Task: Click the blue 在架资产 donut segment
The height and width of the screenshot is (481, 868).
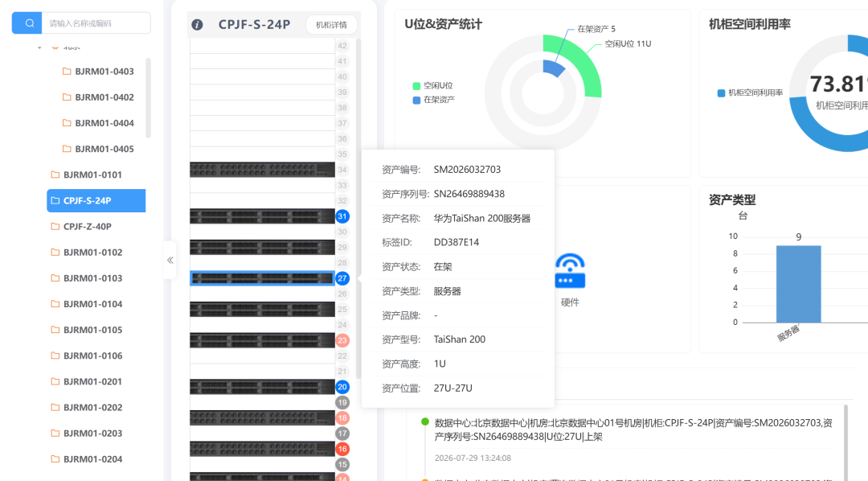Action: (x=554, y=68)
